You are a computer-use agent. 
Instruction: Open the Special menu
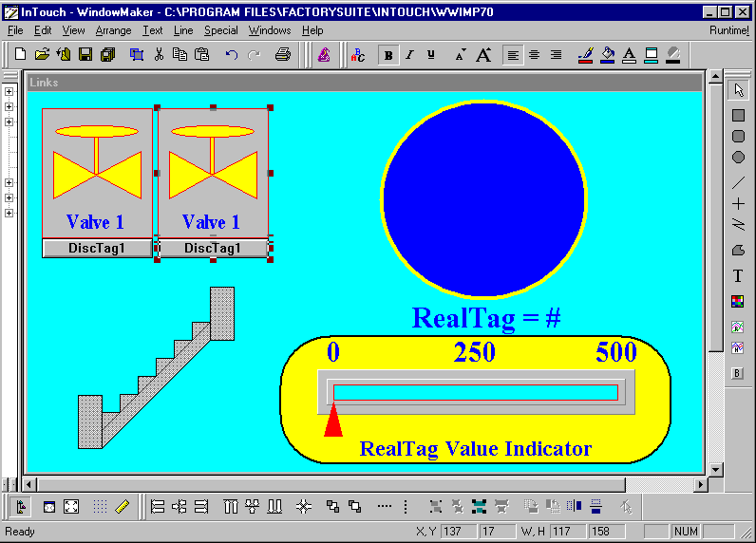click(x=221, y=30)
